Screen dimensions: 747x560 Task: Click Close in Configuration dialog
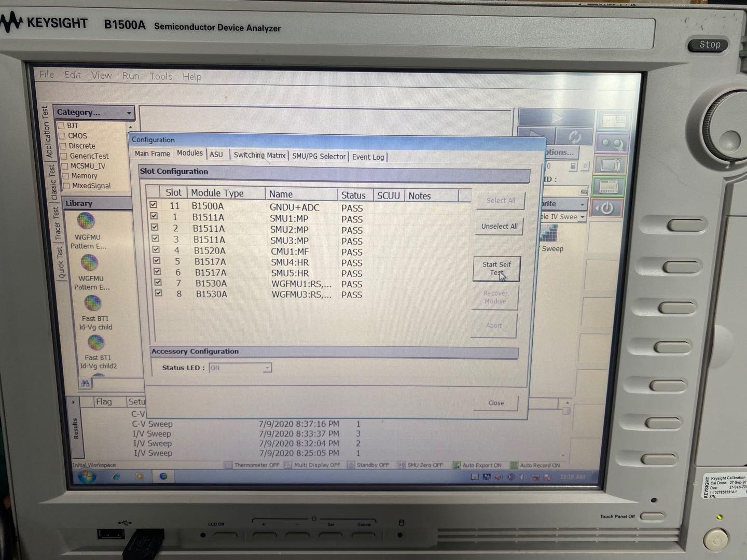[496, 403]
